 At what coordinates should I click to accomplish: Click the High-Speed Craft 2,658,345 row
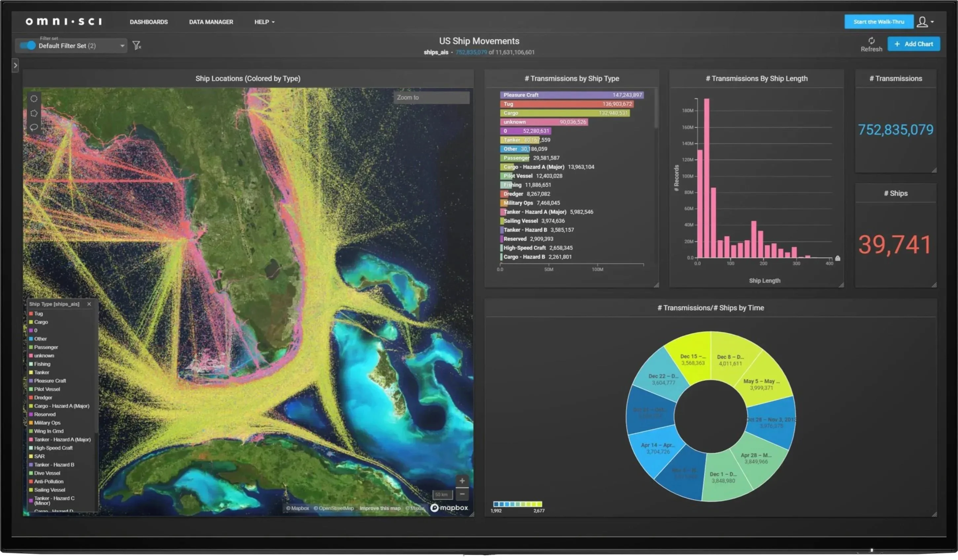(x=536, y=248)
